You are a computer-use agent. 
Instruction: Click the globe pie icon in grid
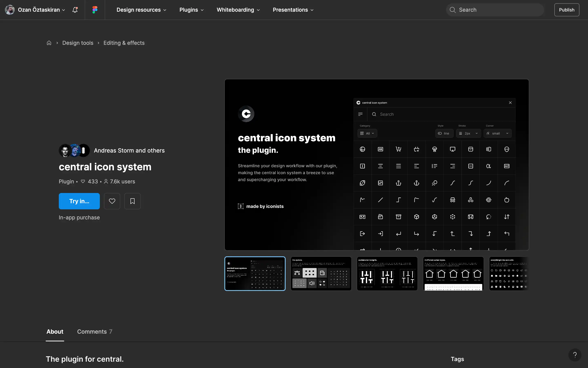[363, 149]
